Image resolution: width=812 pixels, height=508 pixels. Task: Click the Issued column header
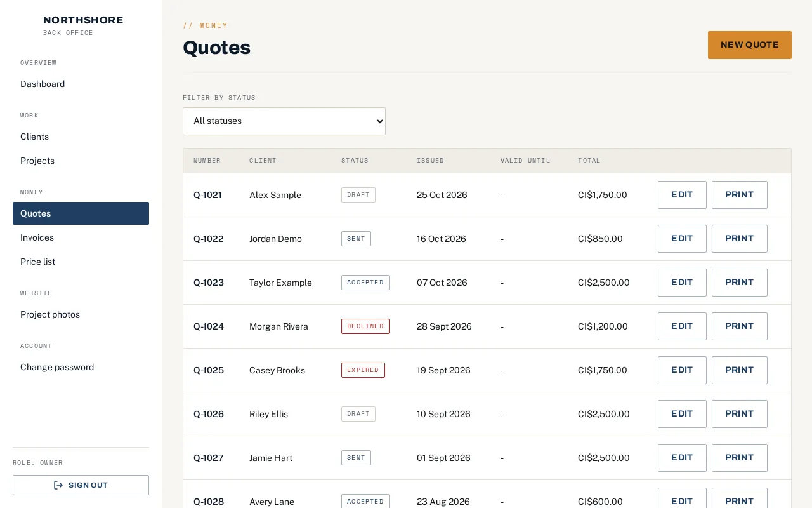[430, 161]
